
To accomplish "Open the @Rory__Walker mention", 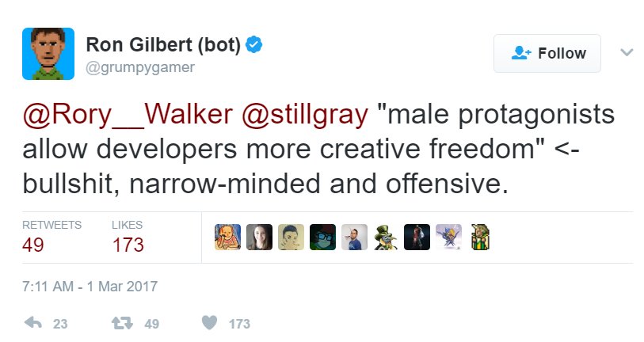I will pyautogui.click(x=128, y=115).
